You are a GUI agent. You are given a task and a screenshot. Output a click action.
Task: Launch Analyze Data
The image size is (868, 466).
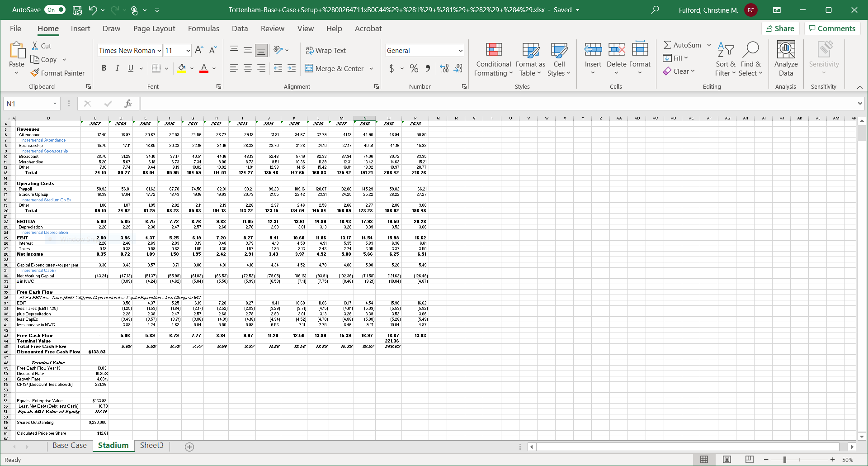point(785,59)
